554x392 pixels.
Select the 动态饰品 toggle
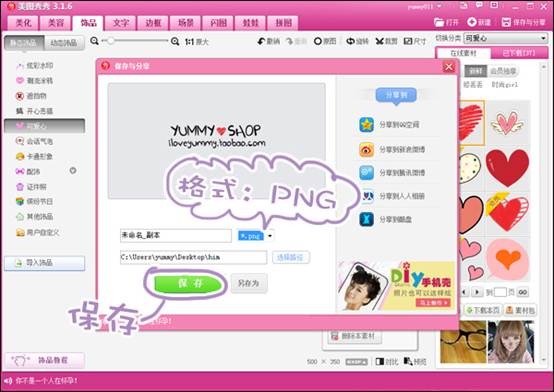[x=64, y=43]
